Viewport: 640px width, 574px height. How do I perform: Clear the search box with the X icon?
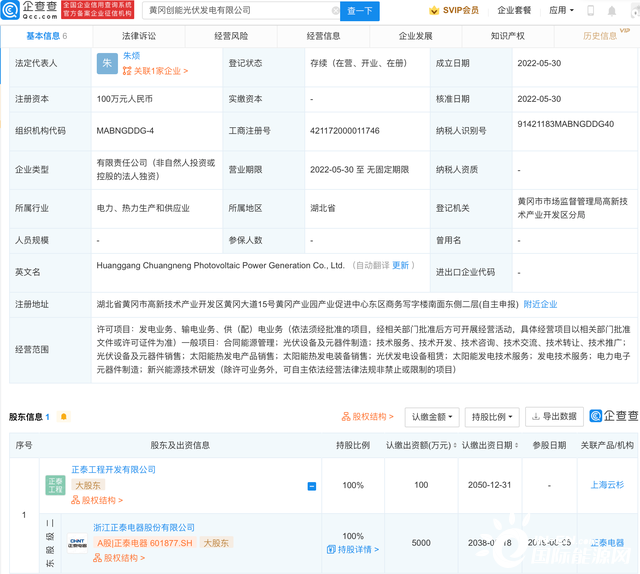[335, 11]
